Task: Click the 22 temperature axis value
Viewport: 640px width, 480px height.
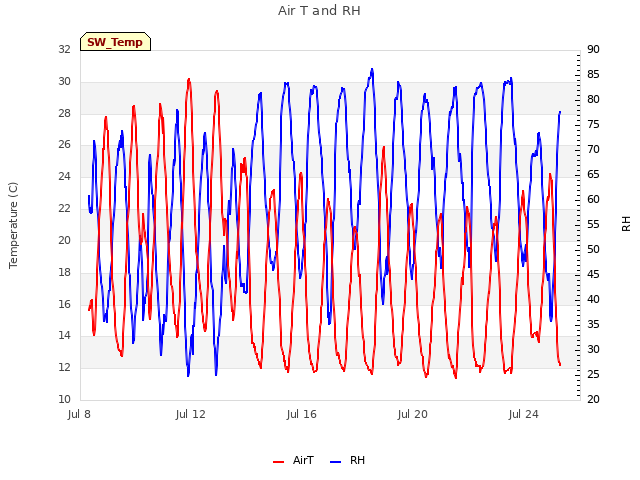Action: pyautogui.click(x=64, y=208)
